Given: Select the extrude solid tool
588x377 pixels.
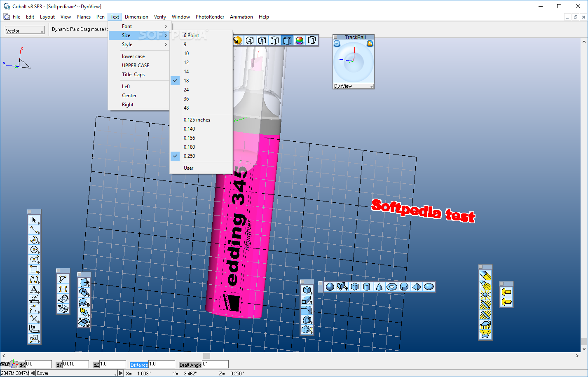Looking at the screenshot, I should [307, 300].
